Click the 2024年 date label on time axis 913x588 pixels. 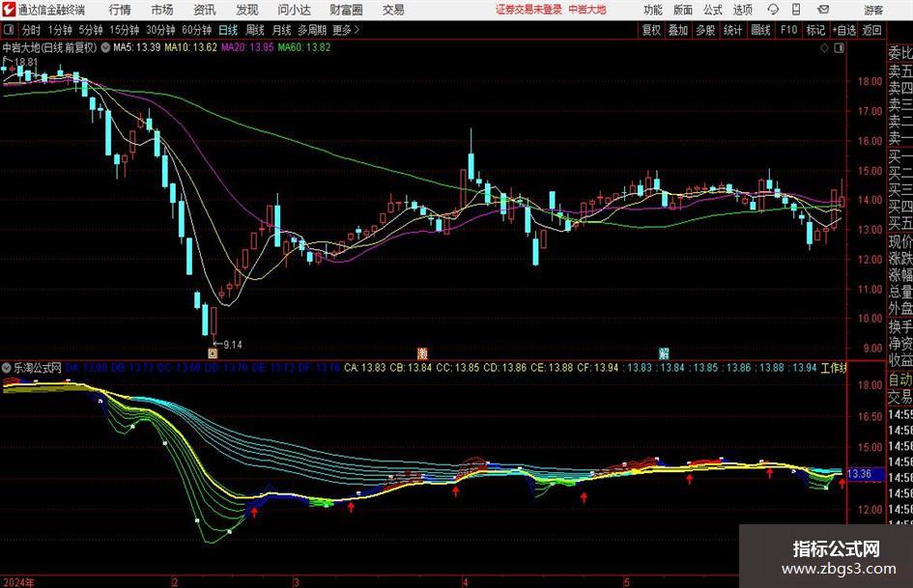[18, 582]
